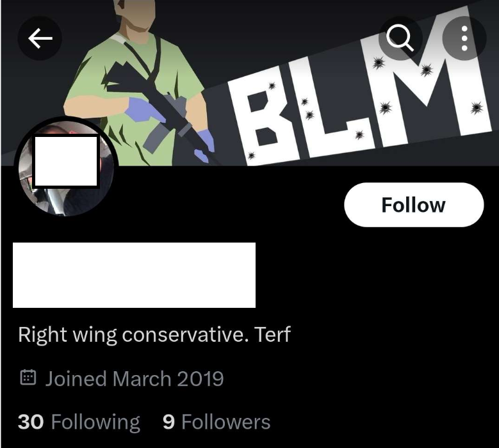Click the Joined March 2019 text

pyautogui.click(x=135, y=379)
